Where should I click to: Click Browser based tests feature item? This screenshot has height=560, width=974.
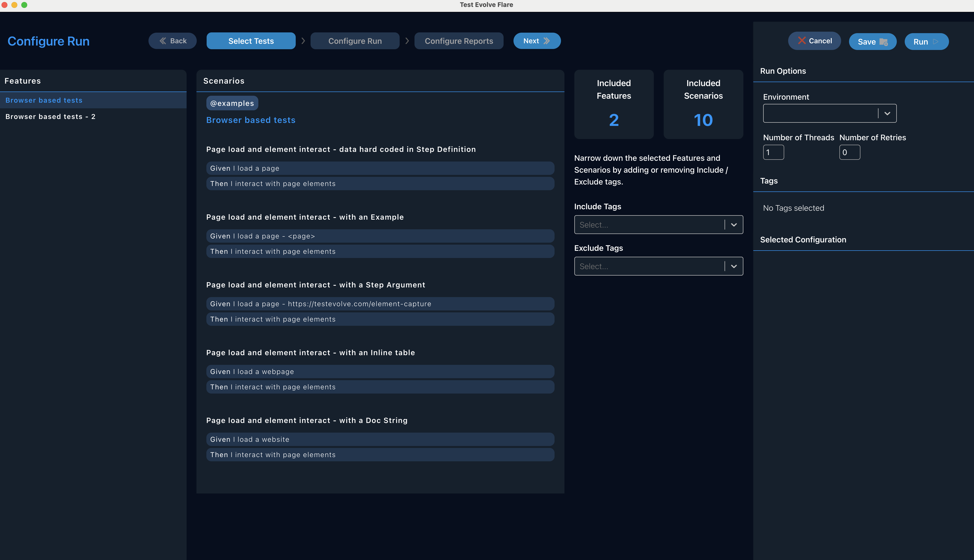[93, 100]
